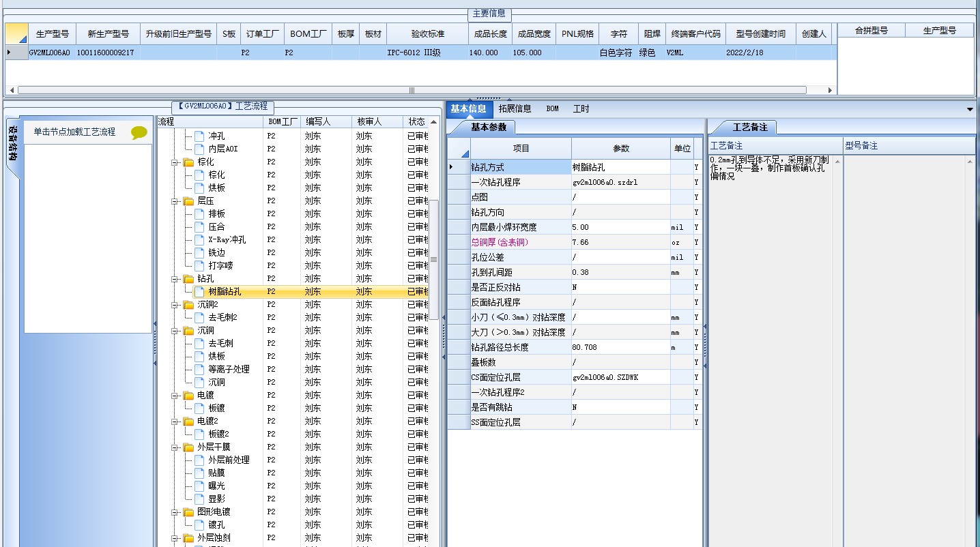Click the document icon beside 去毛刺2
Viewport: 980px width, 547px height.
pyautogui.click(x=199, y=317)
